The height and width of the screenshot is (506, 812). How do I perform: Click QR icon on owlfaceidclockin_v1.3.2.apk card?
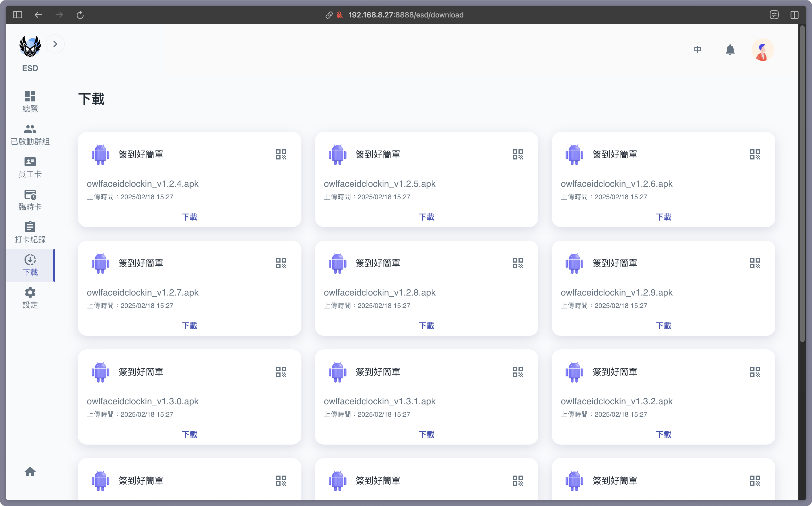[755, 372]
